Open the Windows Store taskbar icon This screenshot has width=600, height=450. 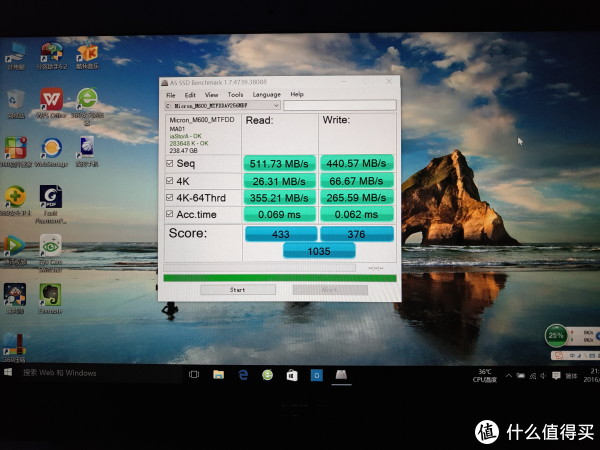pyautogui.click(x=292, y=375)
